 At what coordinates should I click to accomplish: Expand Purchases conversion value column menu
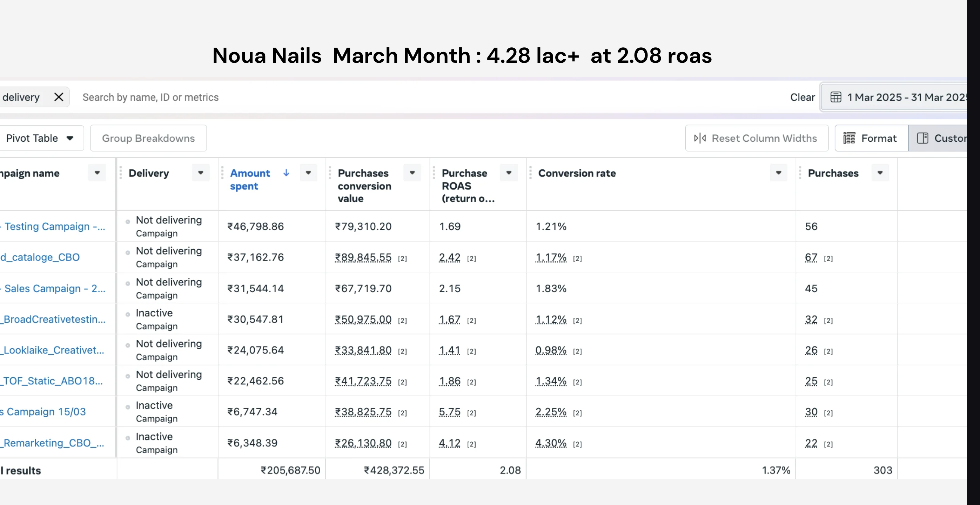(x=412, y=173)
